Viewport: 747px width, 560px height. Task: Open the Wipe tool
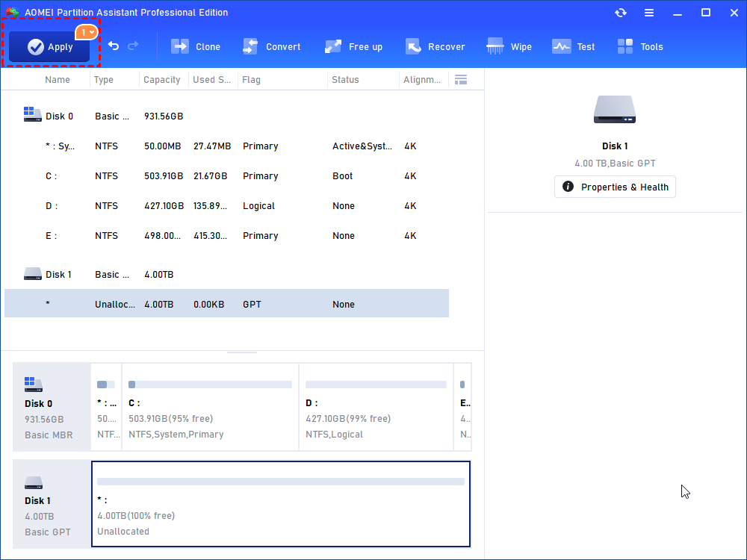coord(509,46)
